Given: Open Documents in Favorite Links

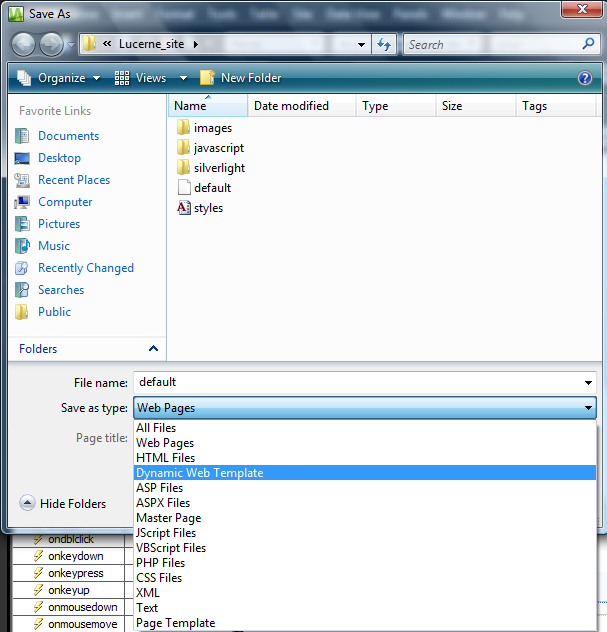Looking at the screenshot, I should 68,136.
